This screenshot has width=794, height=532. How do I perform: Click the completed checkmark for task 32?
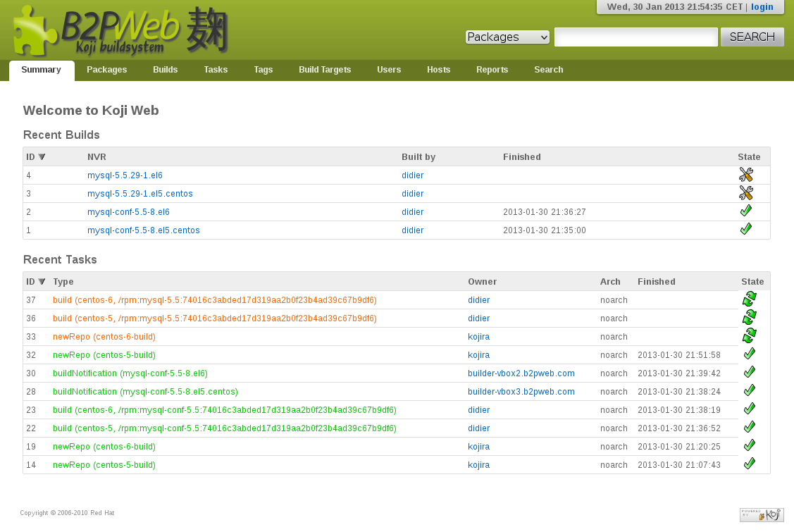750,354
